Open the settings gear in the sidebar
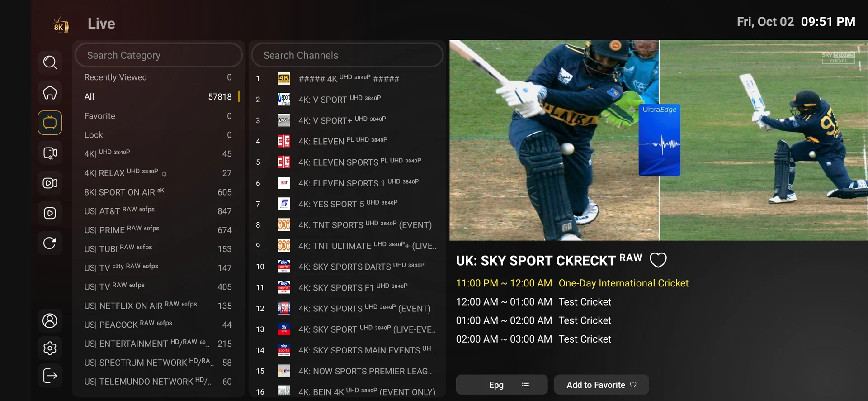 point(50,348)
